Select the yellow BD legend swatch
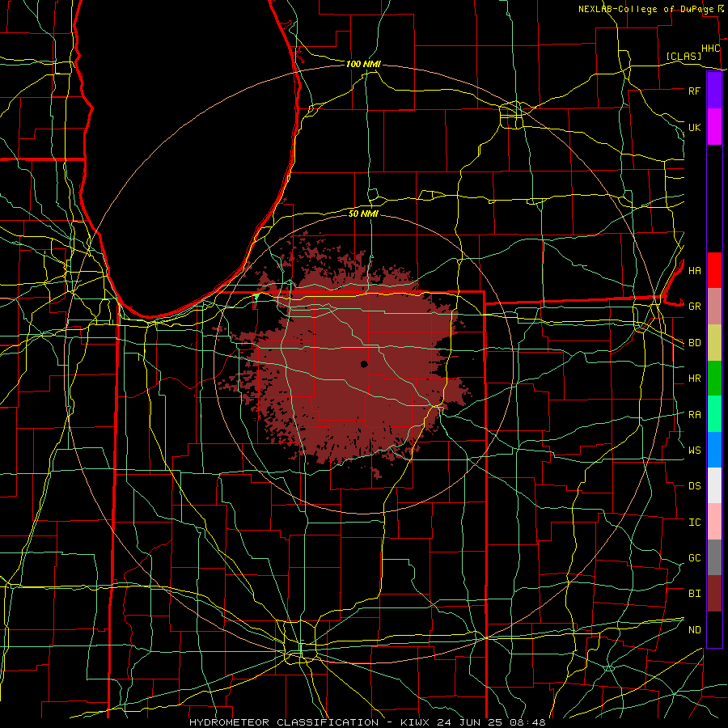728x728 pixels. 714,343
